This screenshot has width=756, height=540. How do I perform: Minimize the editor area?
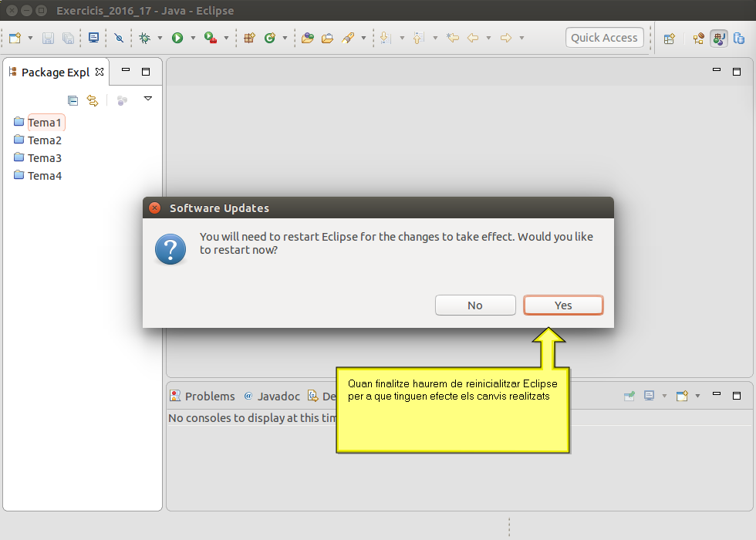[x=717, y=70]
